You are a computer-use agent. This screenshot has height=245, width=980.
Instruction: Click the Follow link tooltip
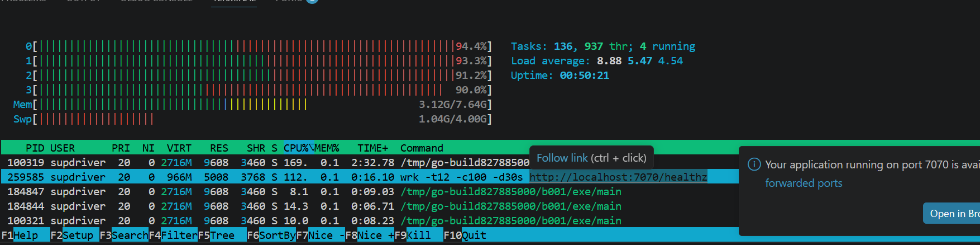pos(591,158)
